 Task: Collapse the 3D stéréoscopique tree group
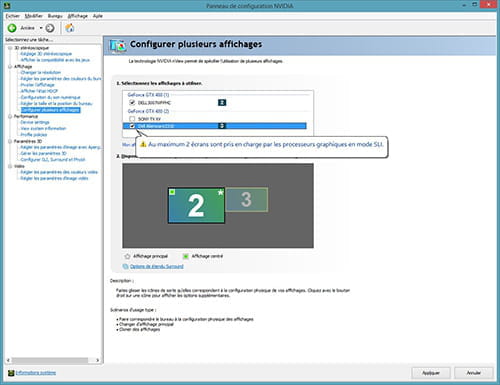[10, 48]
